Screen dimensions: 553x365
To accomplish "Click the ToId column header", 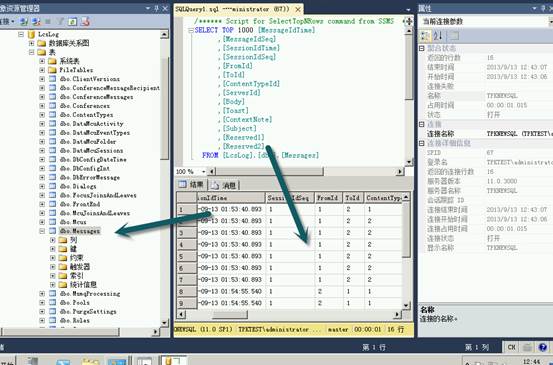I will coord(353,198).
